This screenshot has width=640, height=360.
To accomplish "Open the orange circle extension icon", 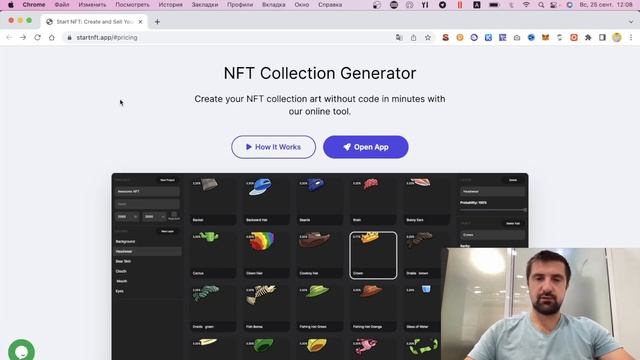I will coord(460,38).
